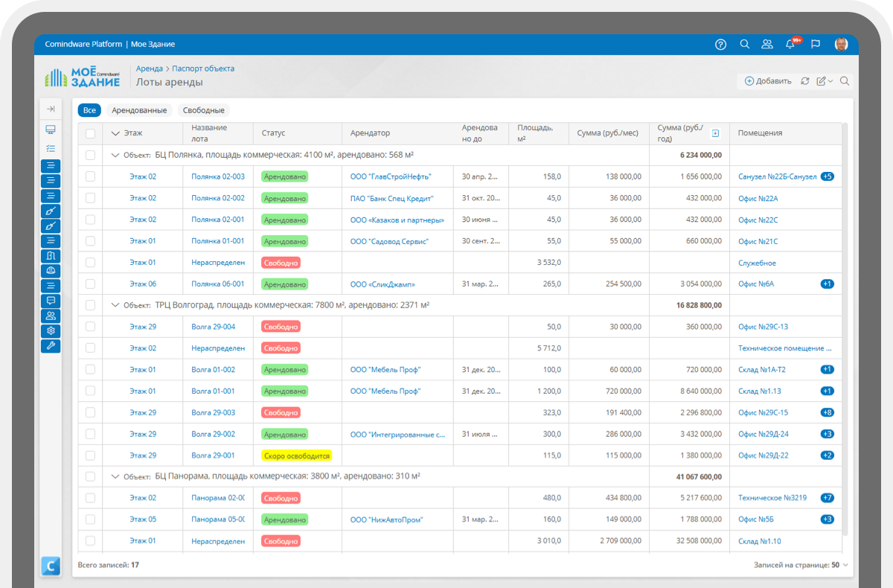
Task: Click the vertical scrollbar of the table
Action: click(x=845, y=327)
